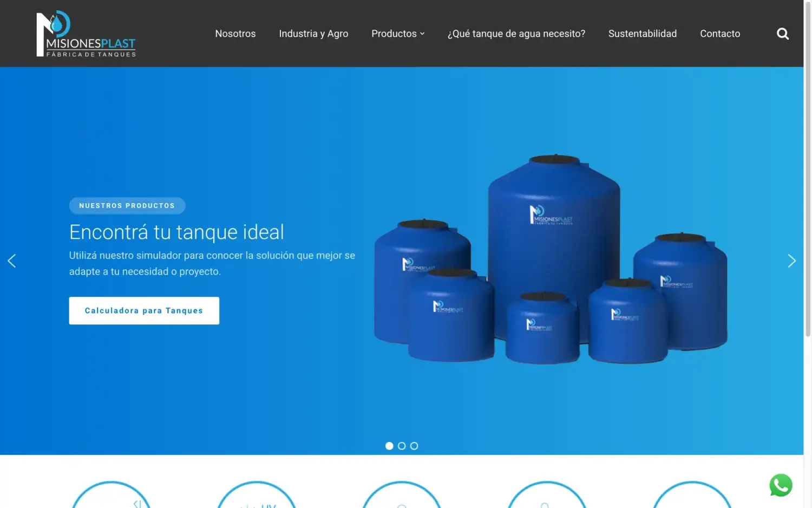Screen dimensions: 812x508
Task: Open Industria y Agro page
Action: point(313,34)
